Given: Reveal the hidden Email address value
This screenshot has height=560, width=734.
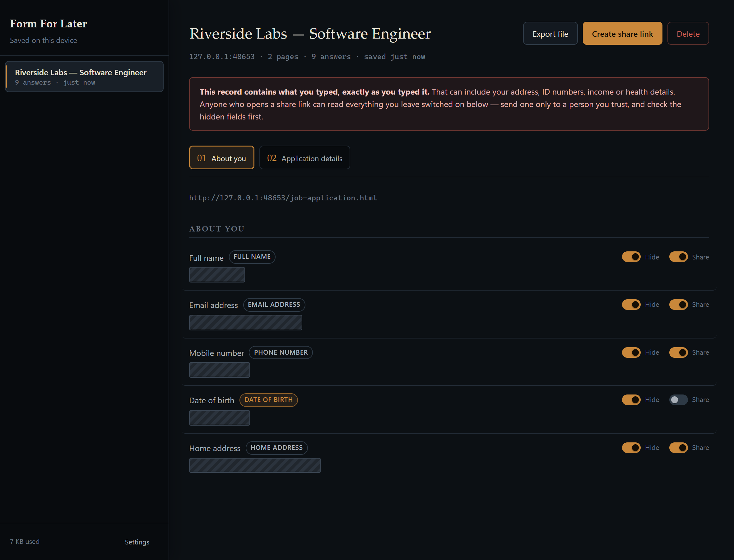Looking at the screenshot, I should pyautogui.click(x=246, y=323).
